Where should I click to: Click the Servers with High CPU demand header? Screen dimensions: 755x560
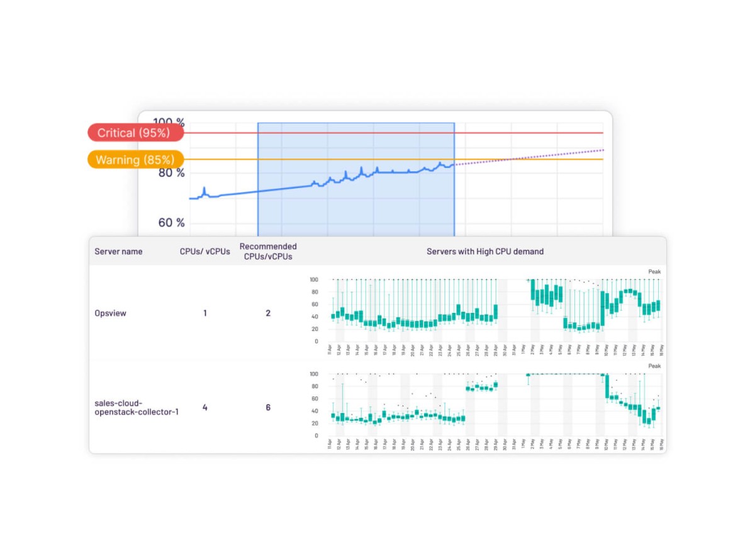(484, 251)
